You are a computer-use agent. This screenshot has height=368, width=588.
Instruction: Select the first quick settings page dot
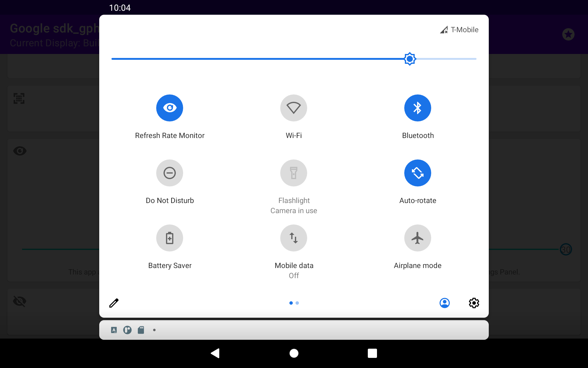[x=291, y=303]
